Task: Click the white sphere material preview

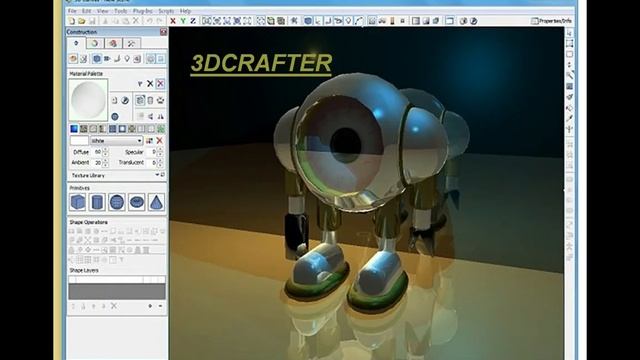Action: click(88, 100)
